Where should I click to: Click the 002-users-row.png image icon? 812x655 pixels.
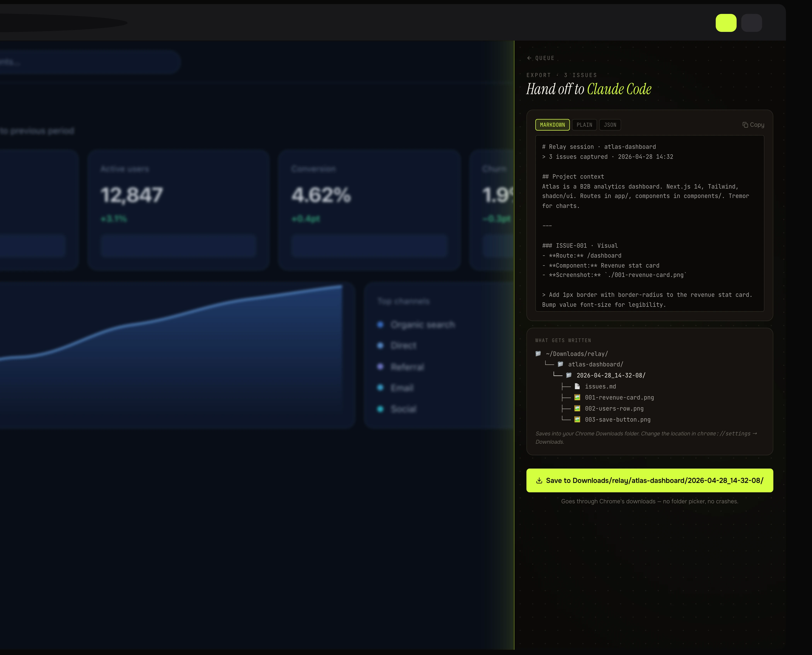(577, 408)
